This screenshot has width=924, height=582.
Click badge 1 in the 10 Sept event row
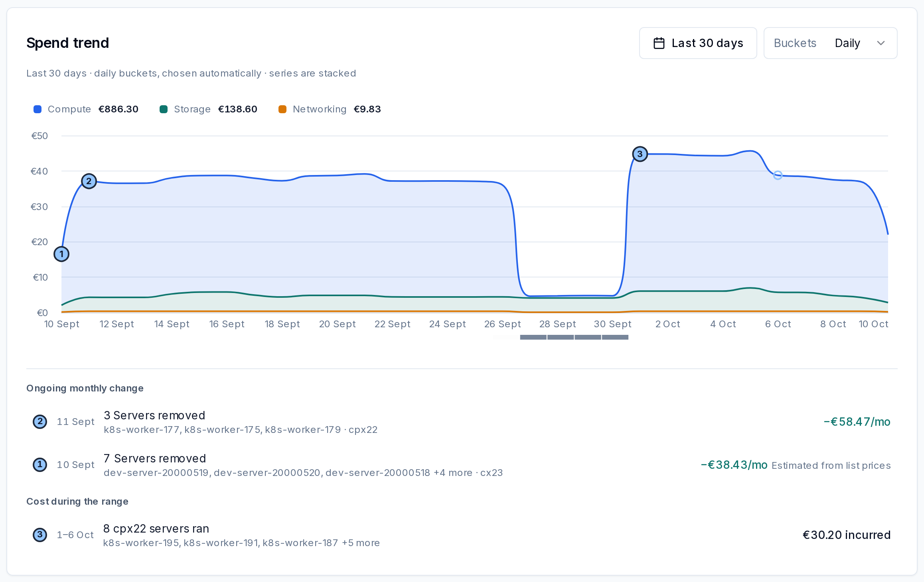point(40,465)
